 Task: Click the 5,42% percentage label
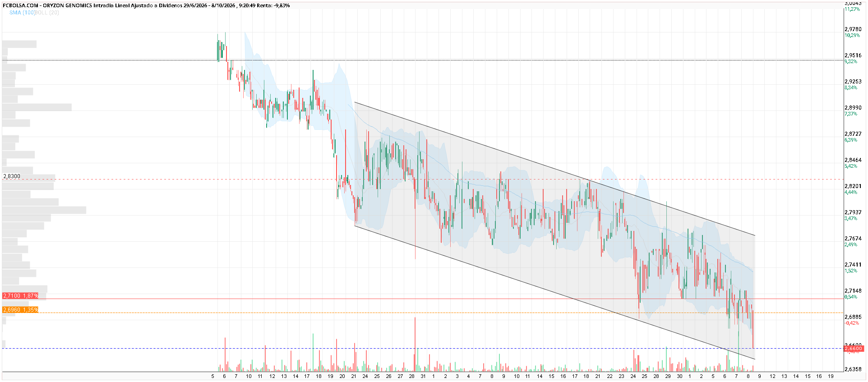point(851,166)
